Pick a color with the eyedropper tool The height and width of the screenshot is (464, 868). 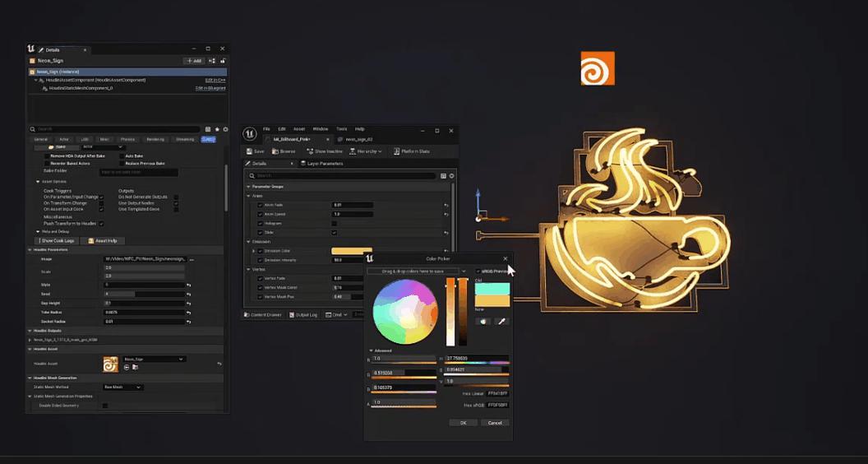pos(500,321)
